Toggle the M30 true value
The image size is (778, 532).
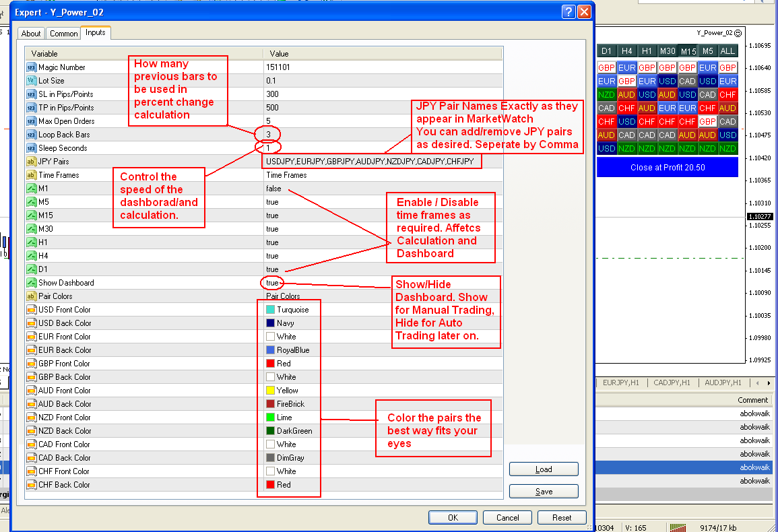[272, 229]
